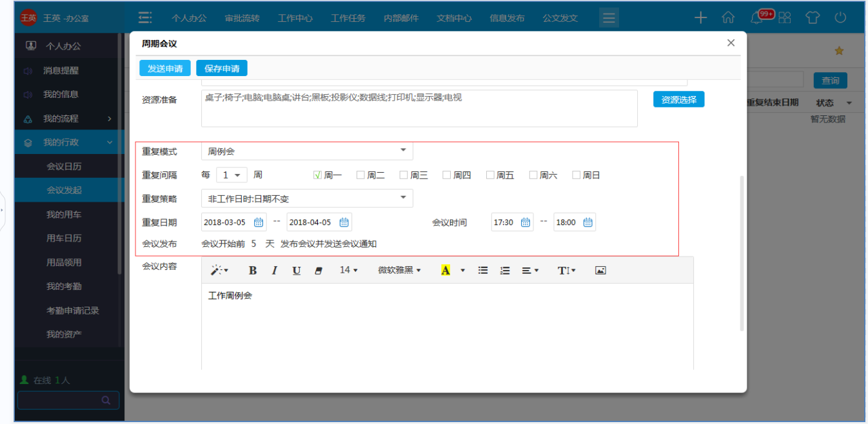Open the font size 14 dropdown
This screenshot has height=424, width=868.
click(x=348, y=271)
